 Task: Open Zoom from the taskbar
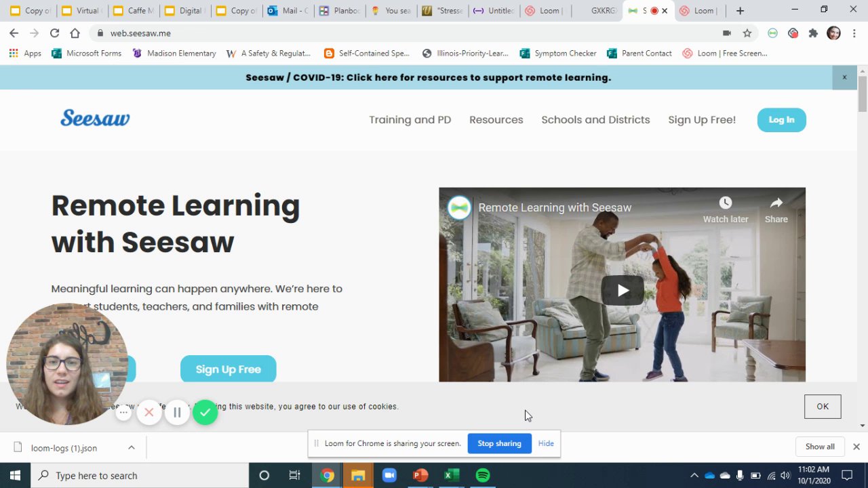[x=389, y=475]
